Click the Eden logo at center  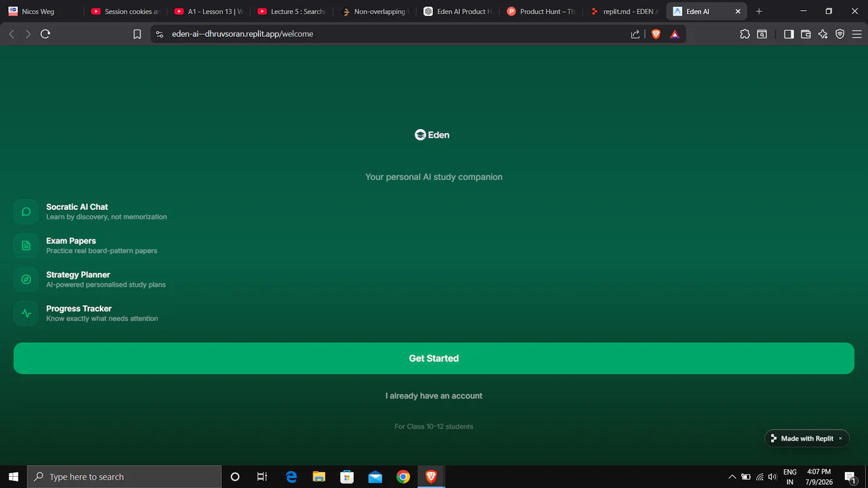coord(432,135)
